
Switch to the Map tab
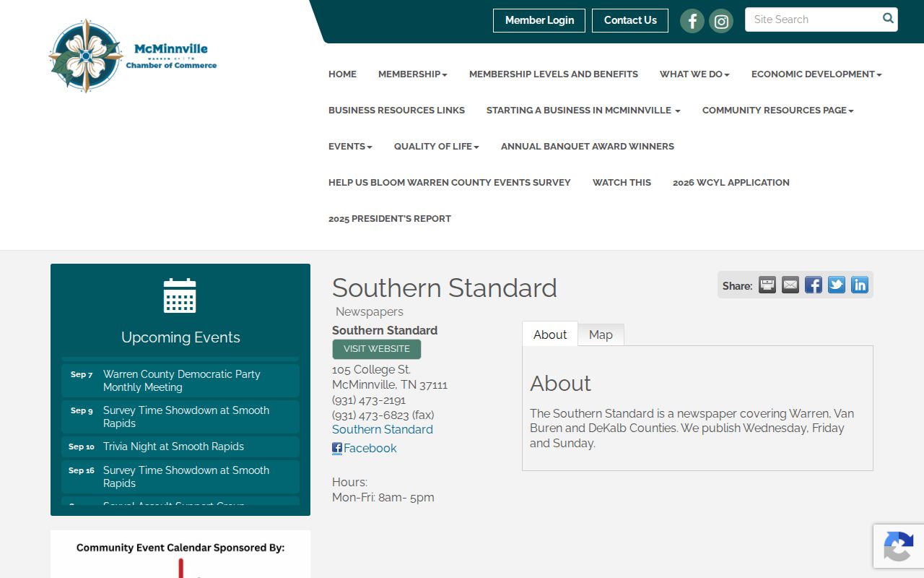[x=601, y=335]
